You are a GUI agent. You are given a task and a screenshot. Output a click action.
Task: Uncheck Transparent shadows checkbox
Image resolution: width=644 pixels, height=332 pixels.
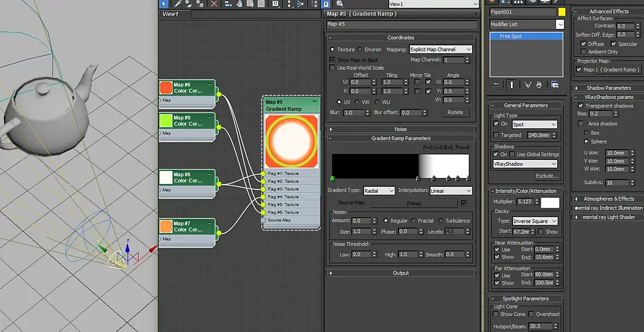581,105
